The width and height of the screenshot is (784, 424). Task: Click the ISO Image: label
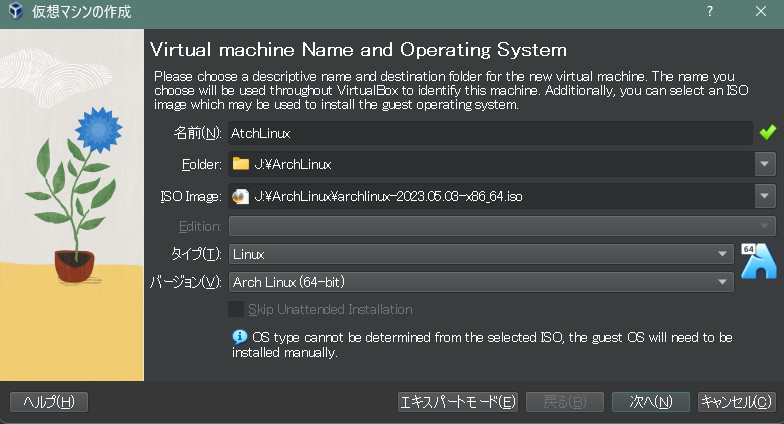(190, 196)
